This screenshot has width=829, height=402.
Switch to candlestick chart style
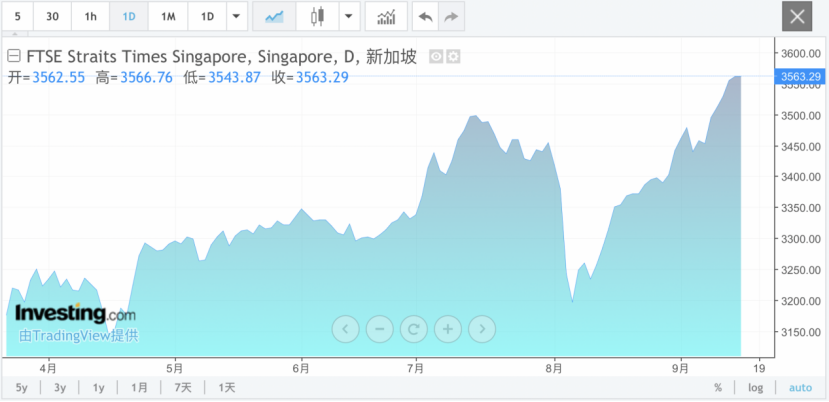[x=318, y=17]
